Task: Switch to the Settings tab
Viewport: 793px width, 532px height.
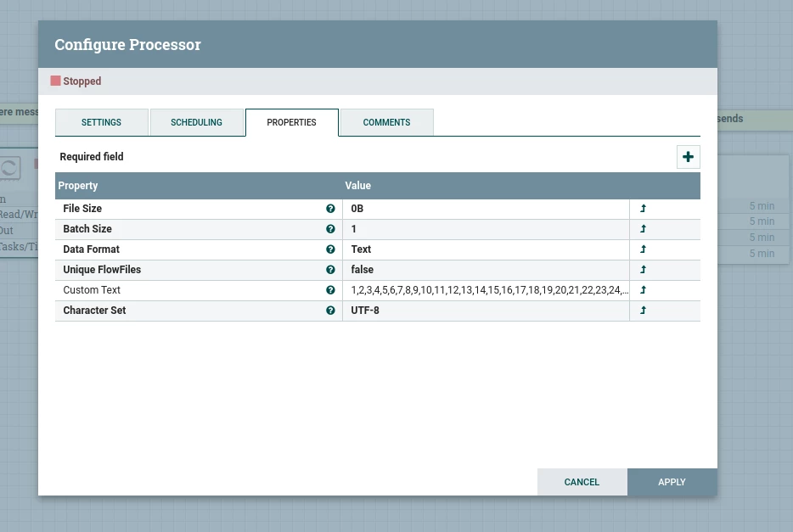Action: point(102,122)
